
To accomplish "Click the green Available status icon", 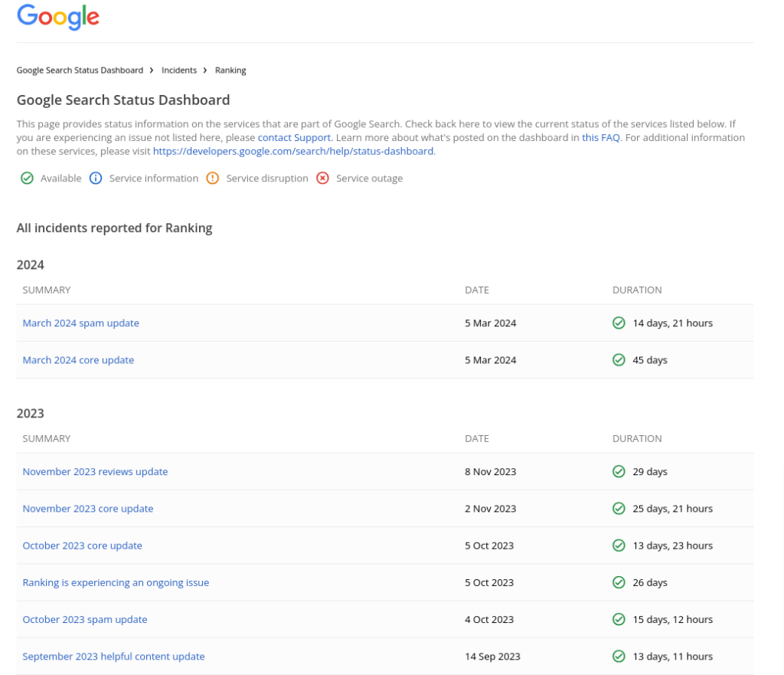I will [27, 178].
